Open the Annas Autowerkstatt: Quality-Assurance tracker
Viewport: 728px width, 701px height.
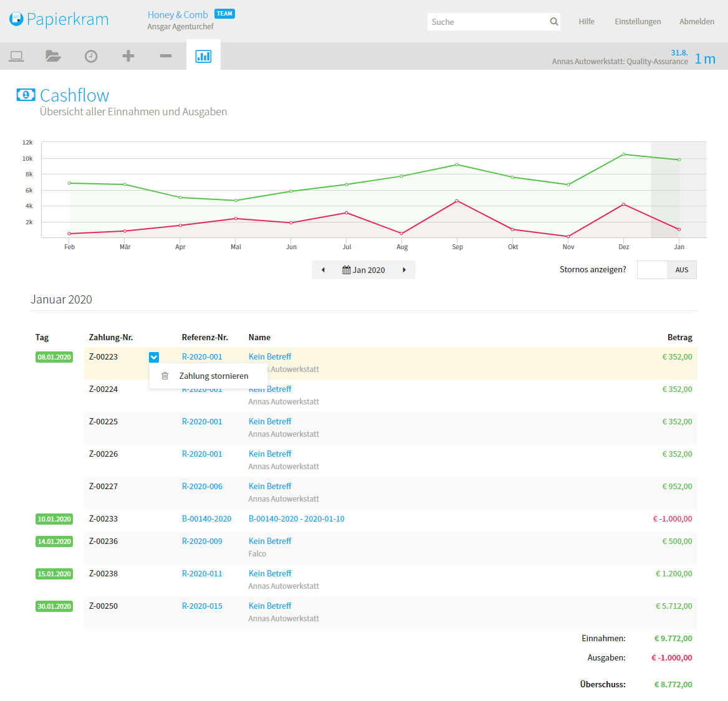[x=620, y=61]
